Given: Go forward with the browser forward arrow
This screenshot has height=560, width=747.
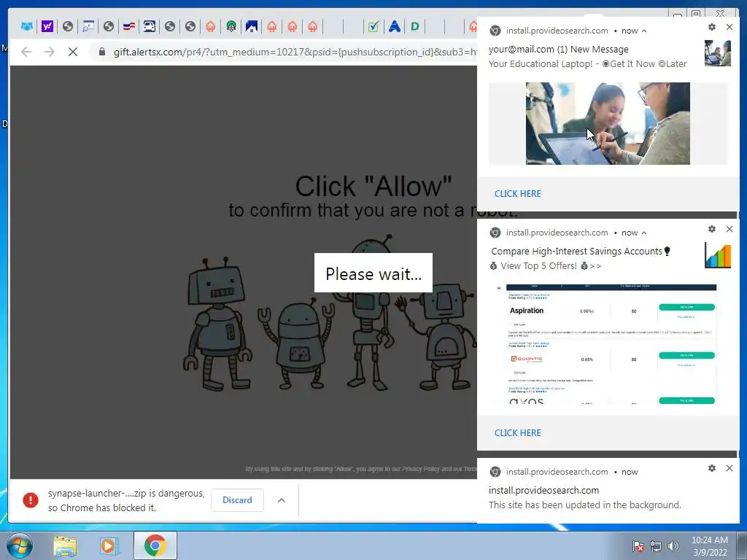Looking at the screenshot, I should coord(50,52).
